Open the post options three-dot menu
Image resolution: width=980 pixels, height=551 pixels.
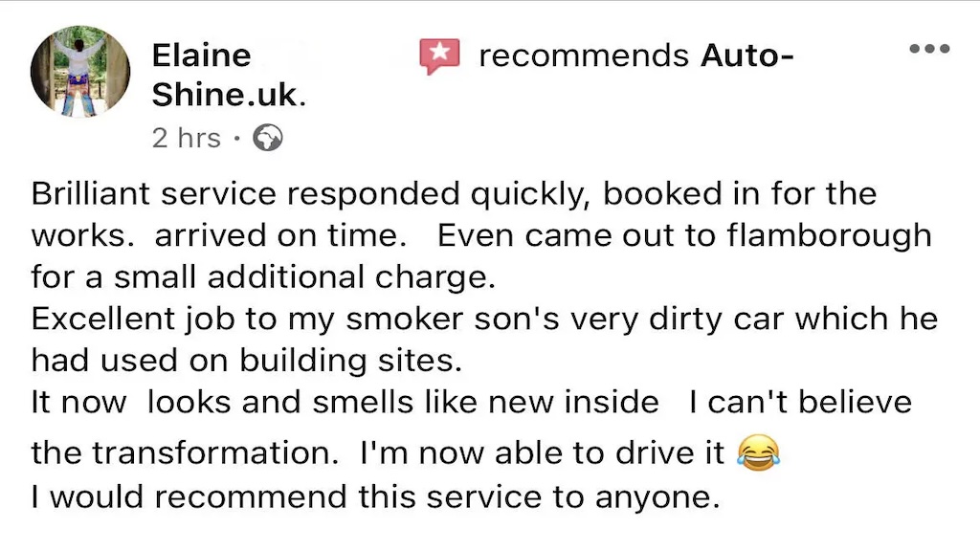[x=929, y=48]
